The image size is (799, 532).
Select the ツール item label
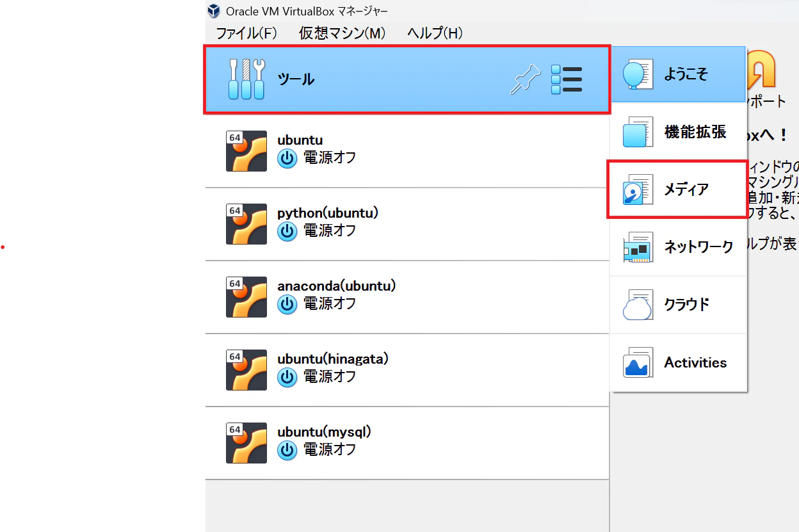(296, 79)
